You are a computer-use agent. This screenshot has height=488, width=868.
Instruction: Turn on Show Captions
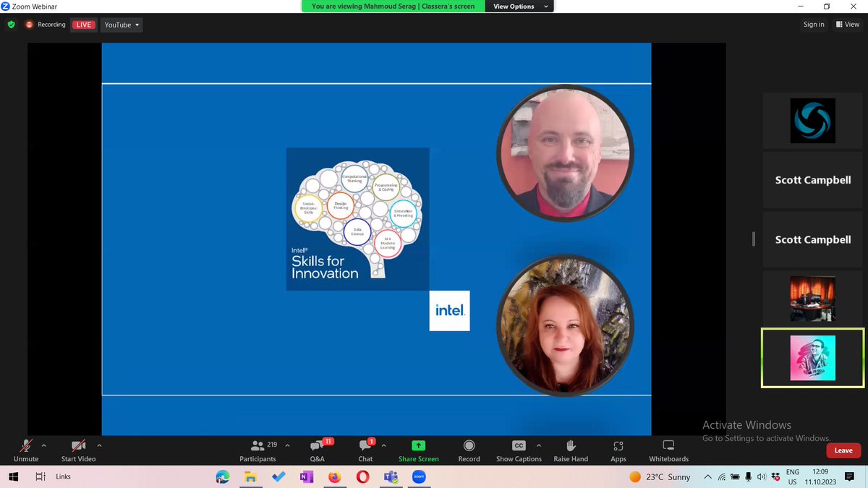[519, 450]
